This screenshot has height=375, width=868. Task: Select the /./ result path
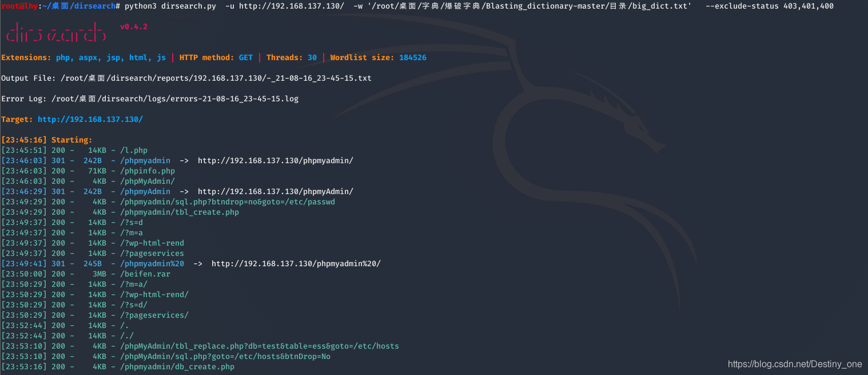tap(127, 335)
